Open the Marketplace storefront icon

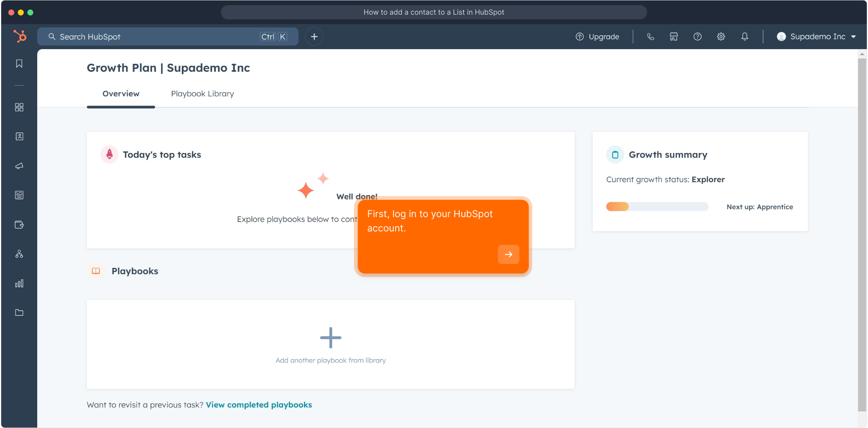(x=674, y=37)
